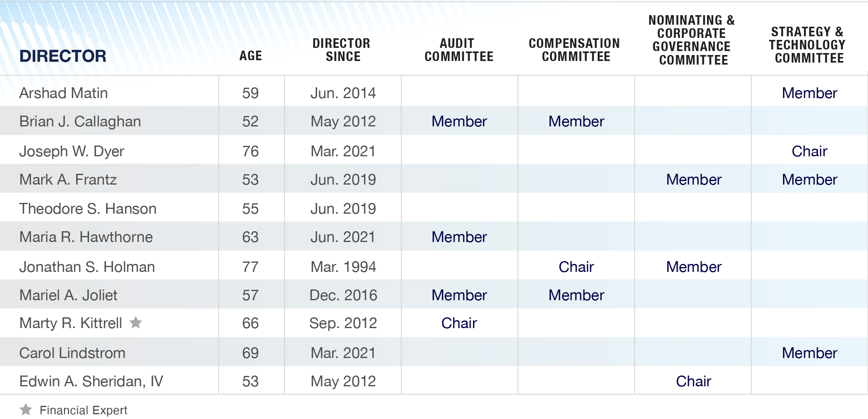
Task: Click the COMPENSATION COMMITTEE header
Action: [x=575, y=50]
